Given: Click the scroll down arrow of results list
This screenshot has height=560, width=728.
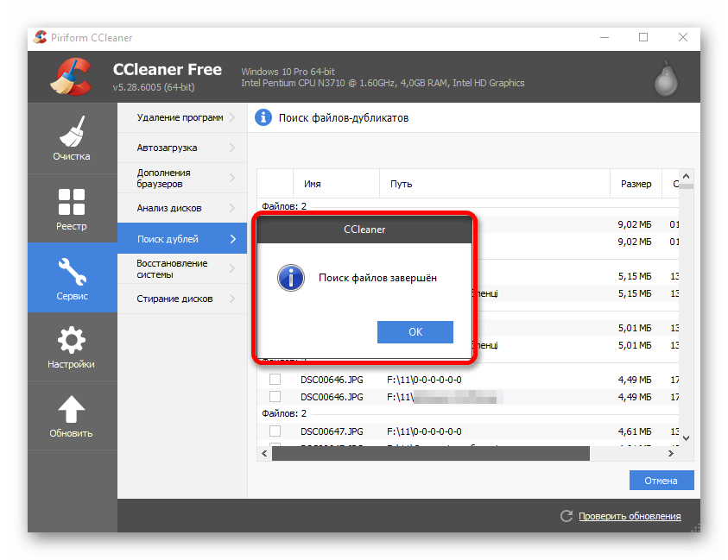Looking at the screenshot, I should [687, 438].
